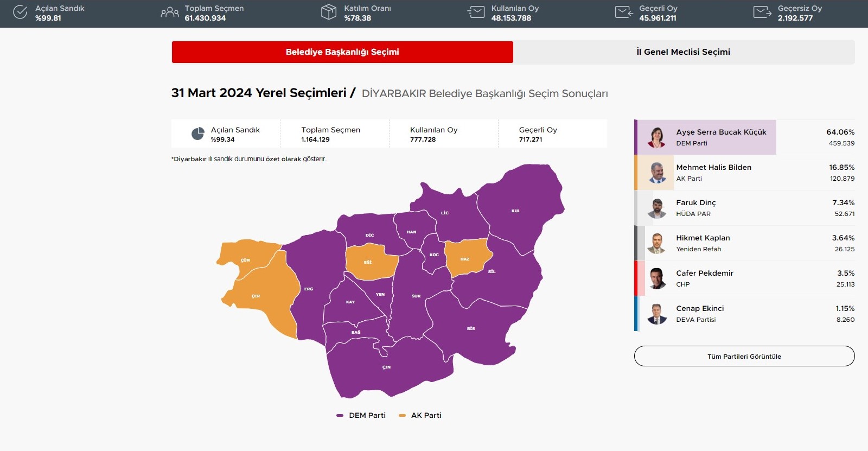
Task: Click Ayşe Serra Bucak Küçük's photo
Action: [656, 137]
